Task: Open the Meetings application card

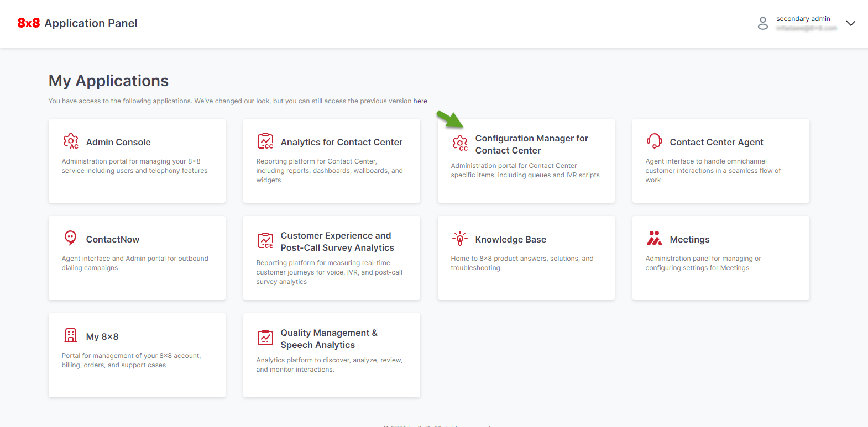Action: (721, 258)
